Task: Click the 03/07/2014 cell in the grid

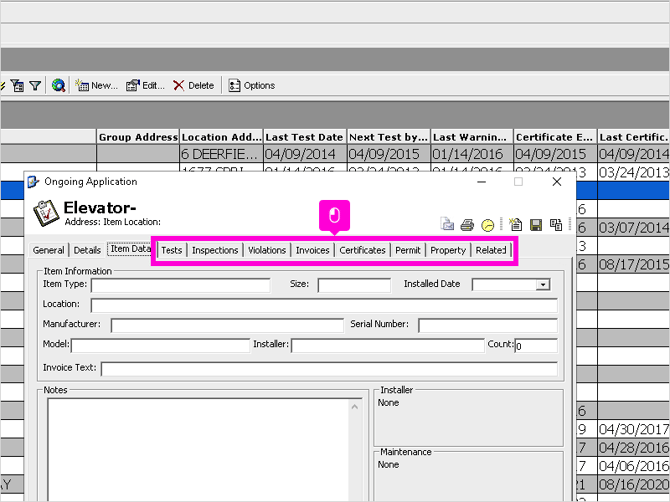Action: (634, 228)
